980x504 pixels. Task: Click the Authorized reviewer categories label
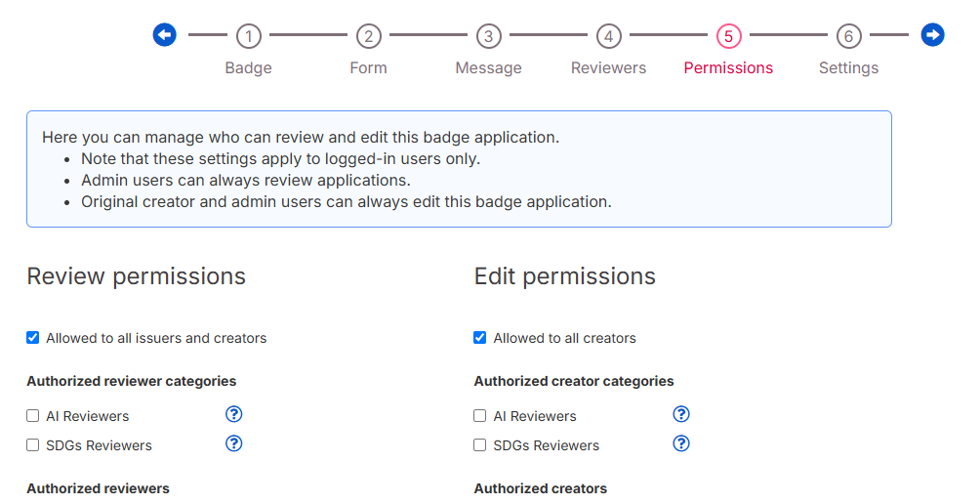pyautogui.click(x=131, y=381)
